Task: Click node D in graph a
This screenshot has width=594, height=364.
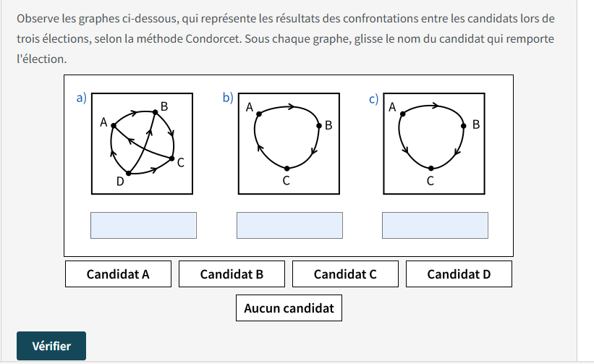Action: (128, 174)
